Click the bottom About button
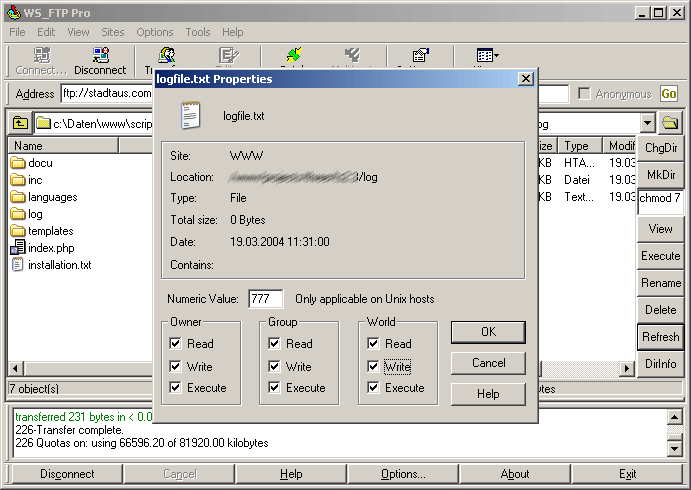This screenshot has width=691, height=490. [515, 474]
